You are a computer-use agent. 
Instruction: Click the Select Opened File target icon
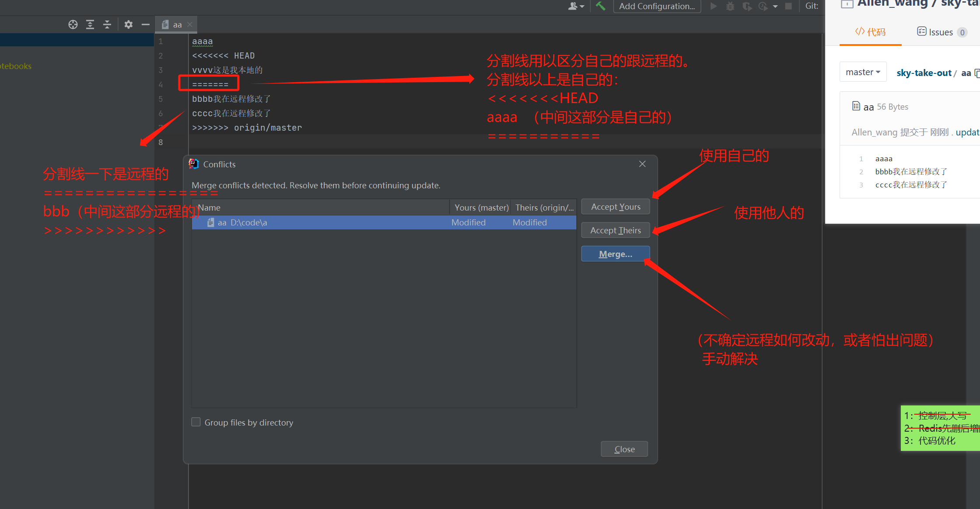point(73,24)
